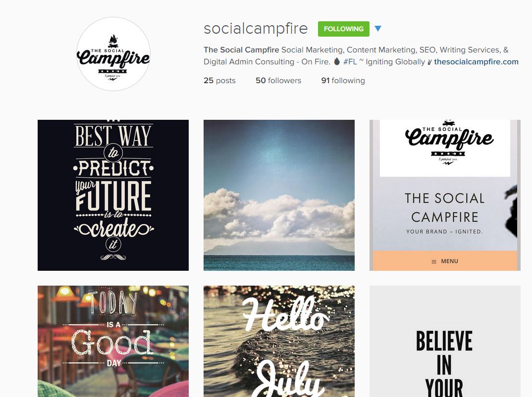
Task: Open the Believe In Your post
Action: tap(445, 342)
